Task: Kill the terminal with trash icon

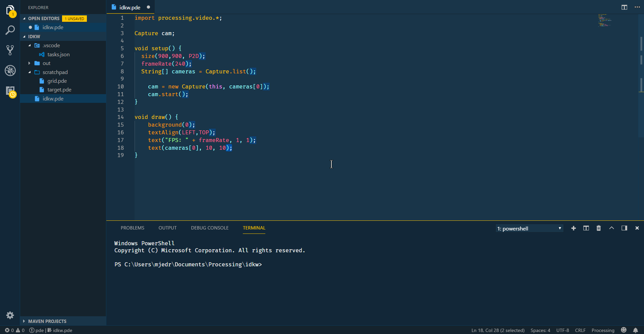Action: [599, 228]
